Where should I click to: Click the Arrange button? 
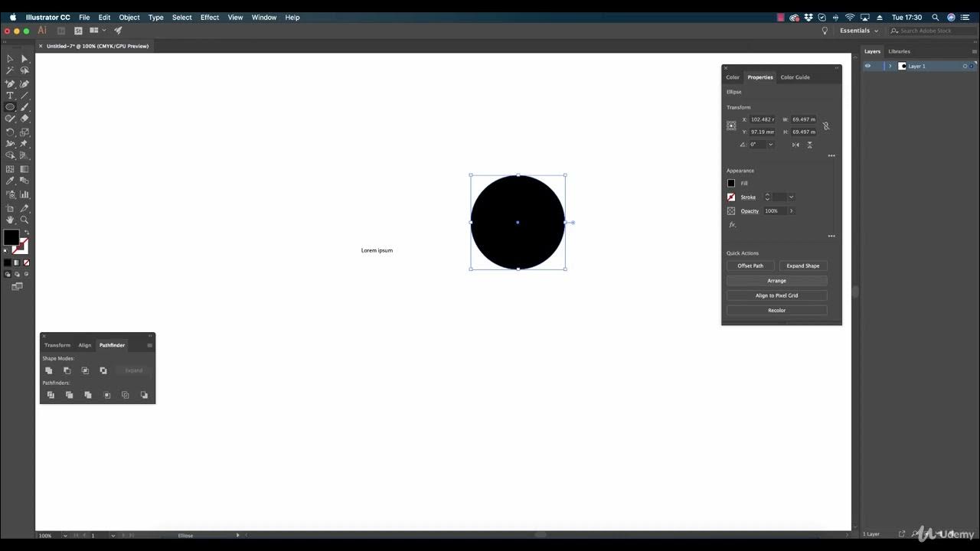pos(776,281)
